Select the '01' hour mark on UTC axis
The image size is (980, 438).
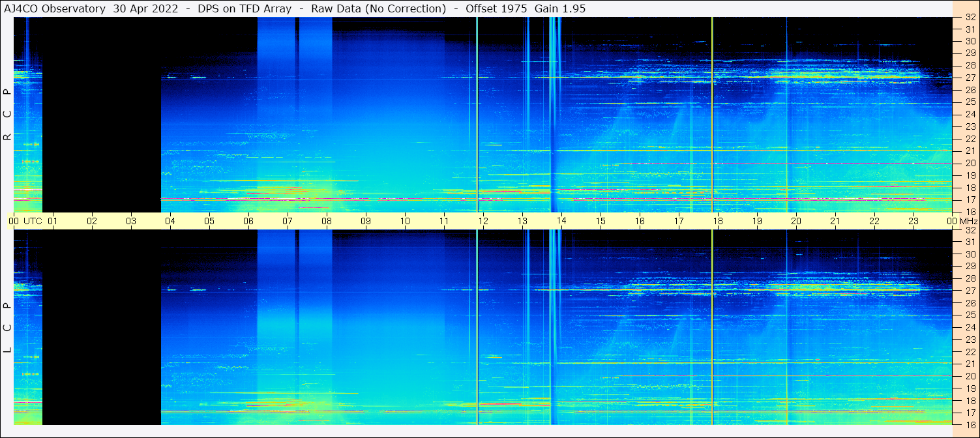pyautogui.click(x=53, y=221)
